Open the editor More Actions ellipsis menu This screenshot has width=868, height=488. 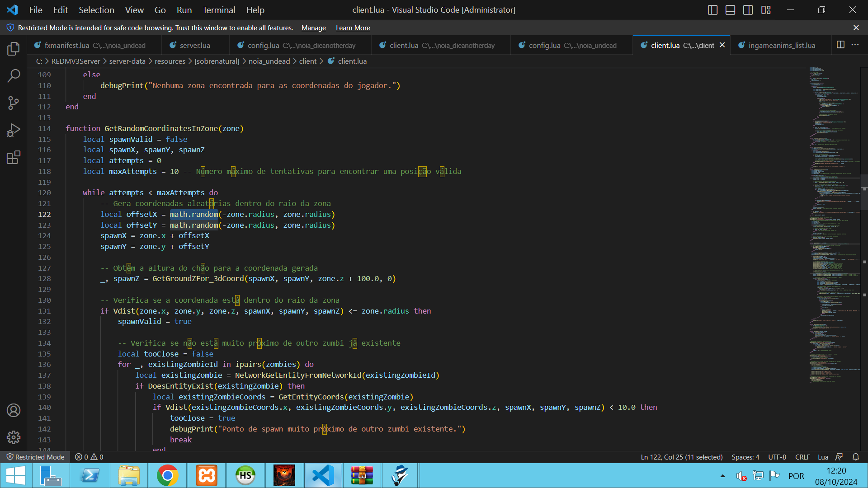[855, 45]
